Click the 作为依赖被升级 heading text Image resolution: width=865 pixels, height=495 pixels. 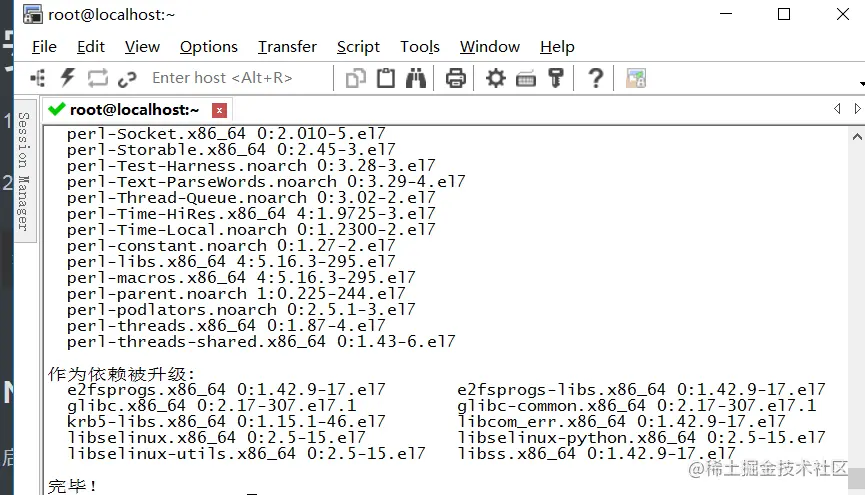(x=121, y=374)
